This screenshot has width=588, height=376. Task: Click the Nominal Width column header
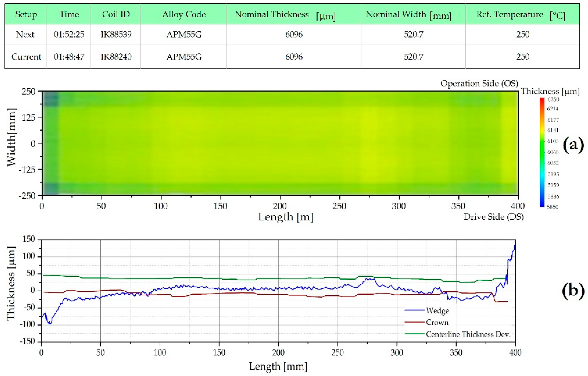tap(408, 15)
